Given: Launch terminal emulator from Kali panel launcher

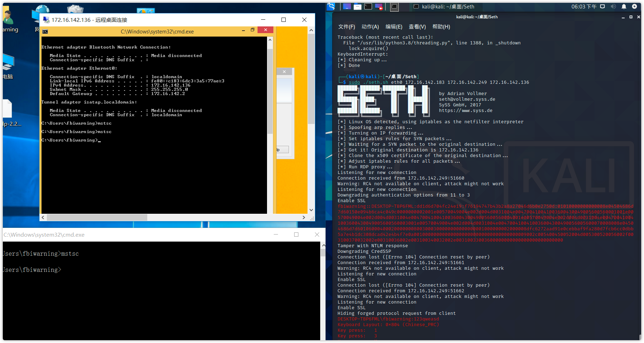Looking at the screenshot, I should pyautogui.click(x=368, y=6).
